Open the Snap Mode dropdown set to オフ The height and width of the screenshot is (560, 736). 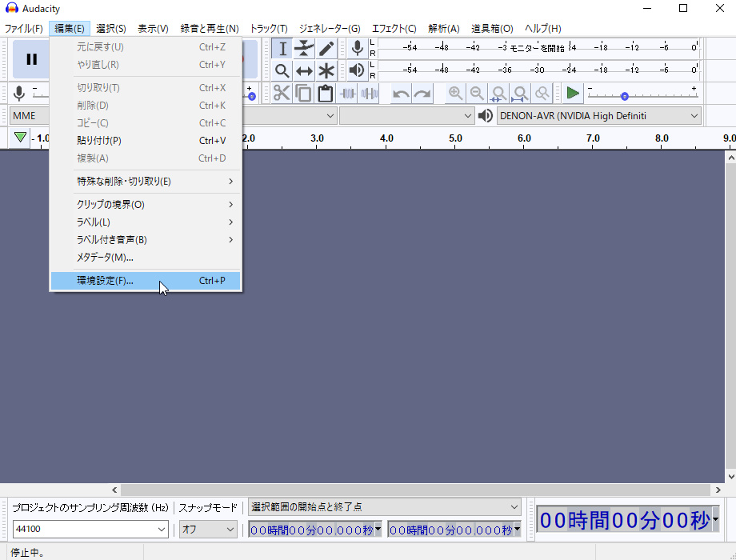point(208,530)
